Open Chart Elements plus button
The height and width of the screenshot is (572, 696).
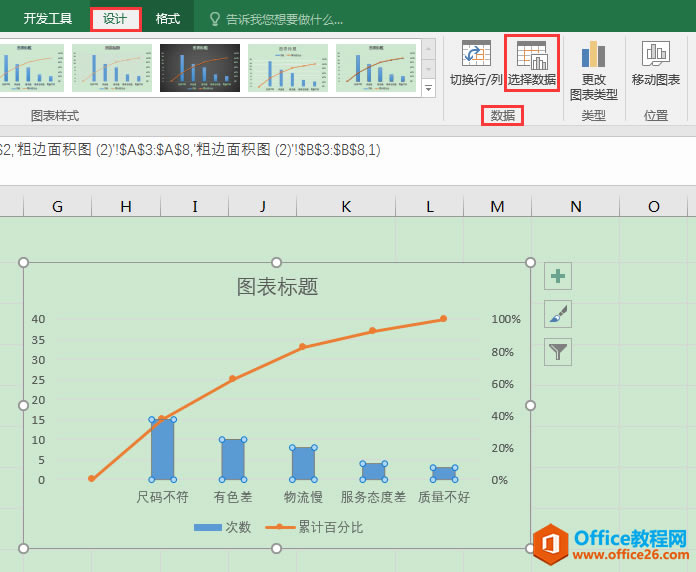click(x=558, y=276)
